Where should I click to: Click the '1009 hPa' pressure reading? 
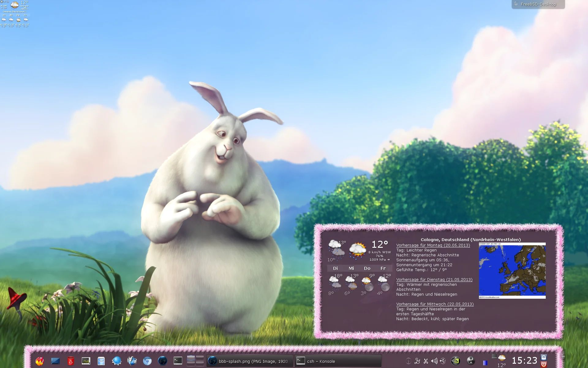point(378,259)
